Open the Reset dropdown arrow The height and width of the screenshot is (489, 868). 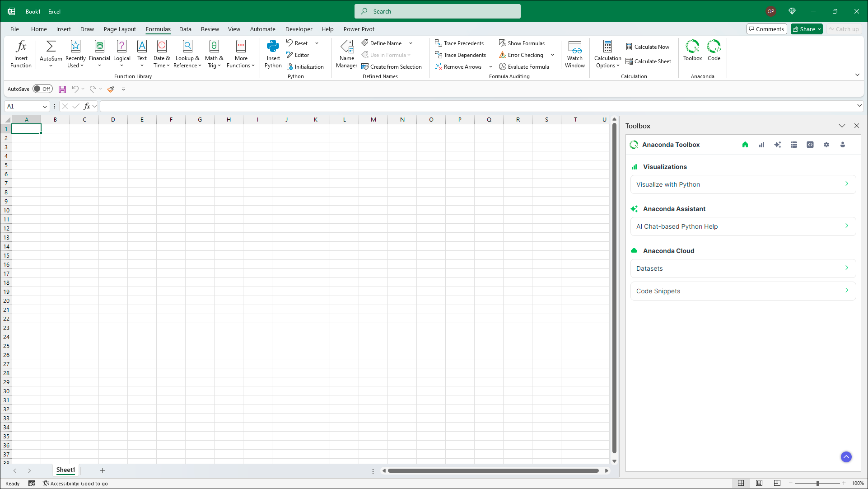tap(317, 43)
